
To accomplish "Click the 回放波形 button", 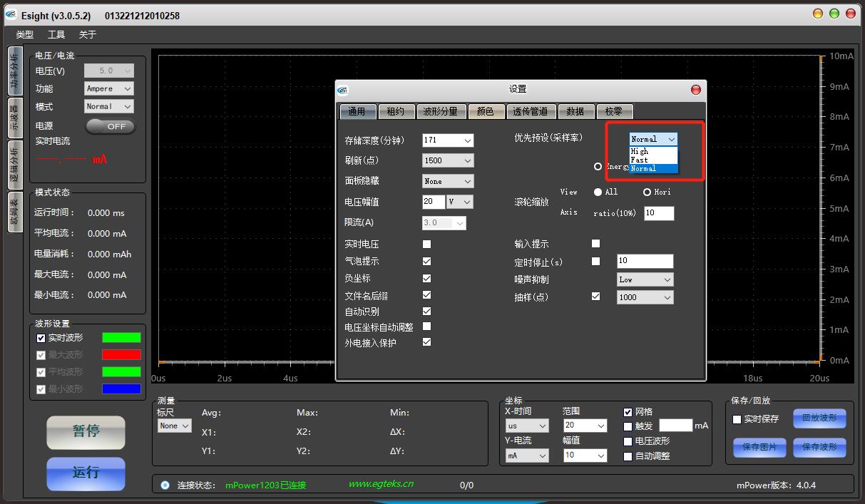I will pyautogui.click(x=819, y=418).
